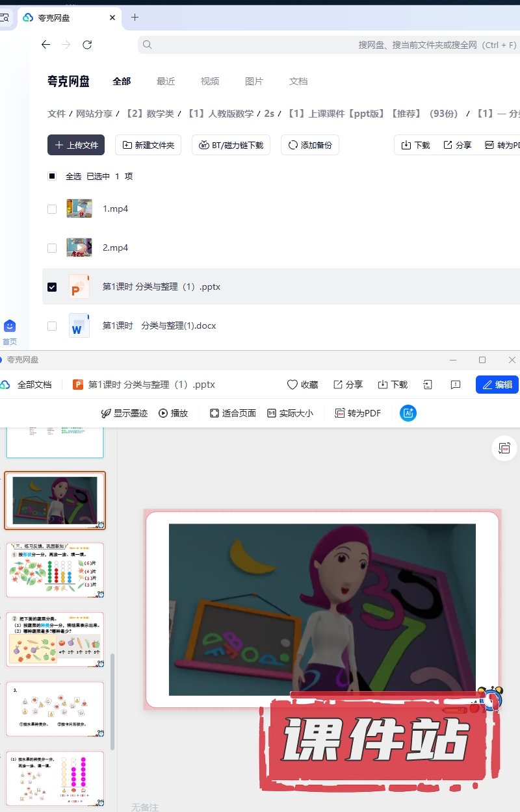Check the box for 1.mp4

(x=52, y=209)
